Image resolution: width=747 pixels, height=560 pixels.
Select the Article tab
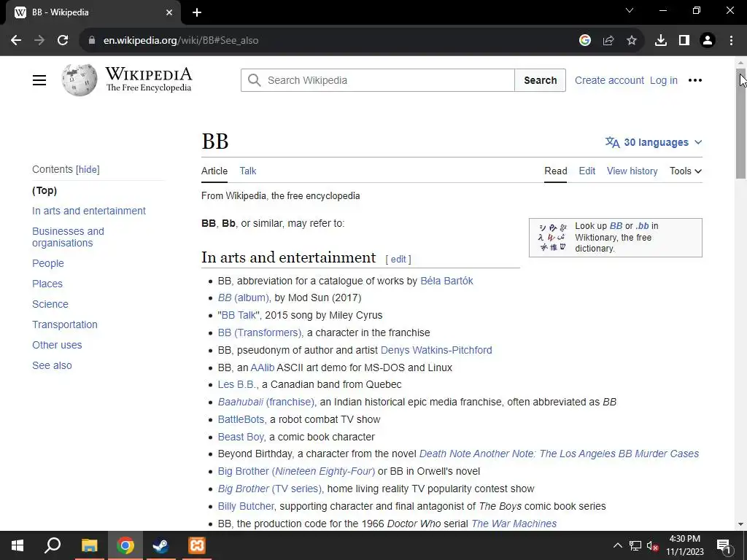point(214,171)
